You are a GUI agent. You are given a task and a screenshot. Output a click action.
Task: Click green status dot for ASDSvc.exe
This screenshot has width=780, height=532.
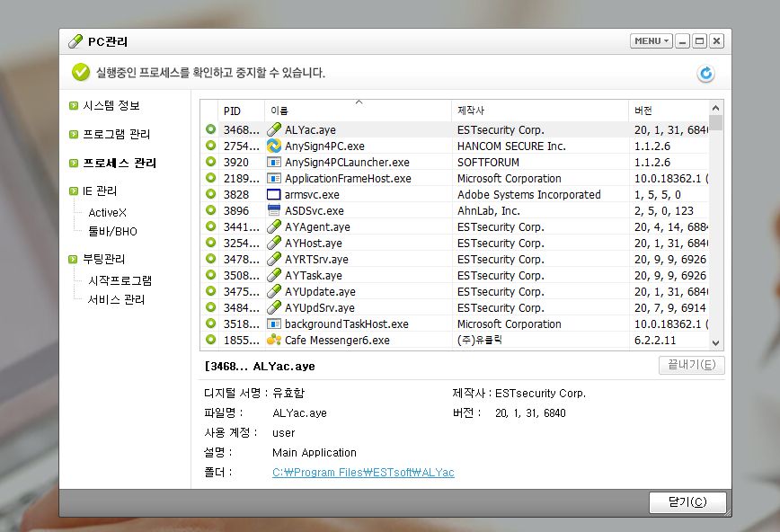tap(210, 210)
